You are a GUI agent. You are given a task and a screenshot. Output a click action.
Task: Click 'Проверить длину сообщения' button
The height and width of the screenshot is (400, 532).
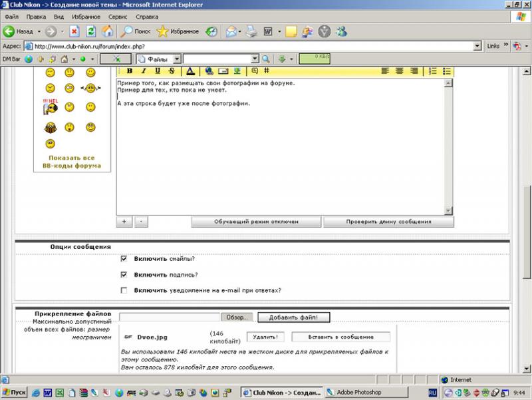(x=388, y=222)
